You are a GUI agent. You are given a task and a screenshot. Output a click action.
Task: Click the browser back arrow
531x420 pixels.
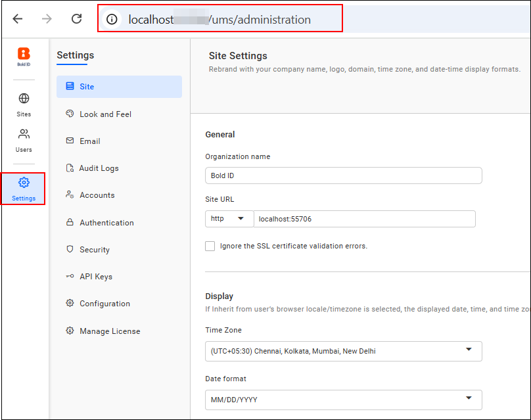(18, 18)
